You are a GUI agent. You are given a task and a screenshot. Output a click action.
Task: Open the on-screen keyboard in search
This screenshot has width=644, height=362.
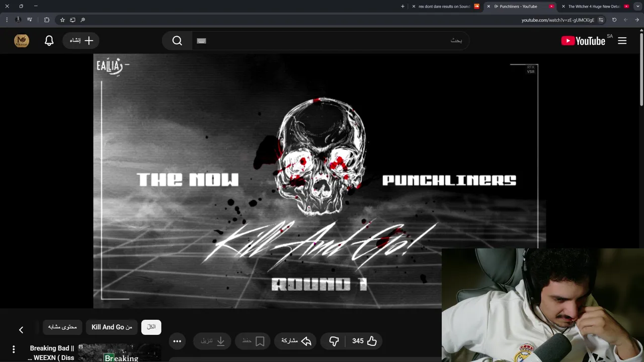point(202,41)
